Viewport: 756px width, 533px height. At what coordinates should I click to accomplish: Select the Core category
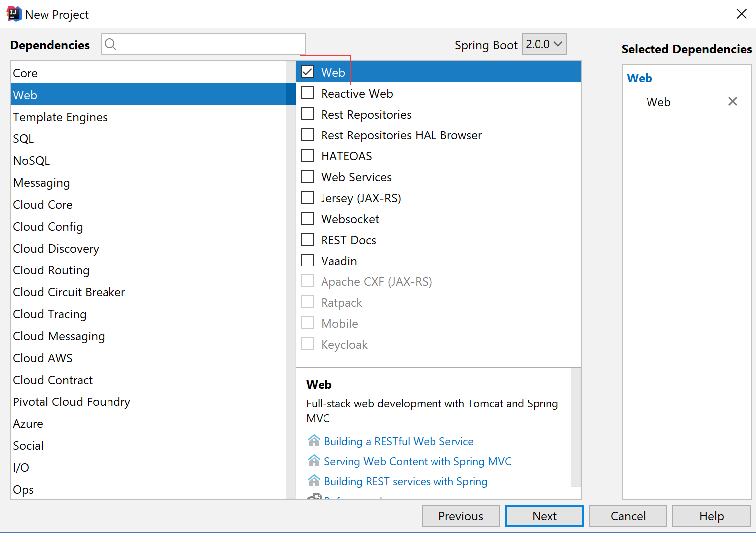(x=148, y=73)
